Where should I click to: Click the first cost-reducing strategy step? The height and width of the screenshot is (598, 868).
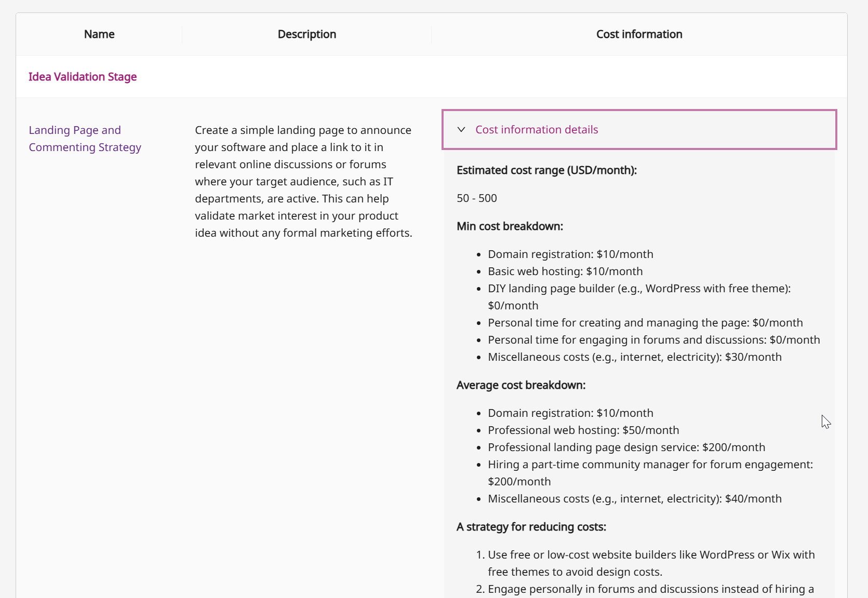point(651,555)
